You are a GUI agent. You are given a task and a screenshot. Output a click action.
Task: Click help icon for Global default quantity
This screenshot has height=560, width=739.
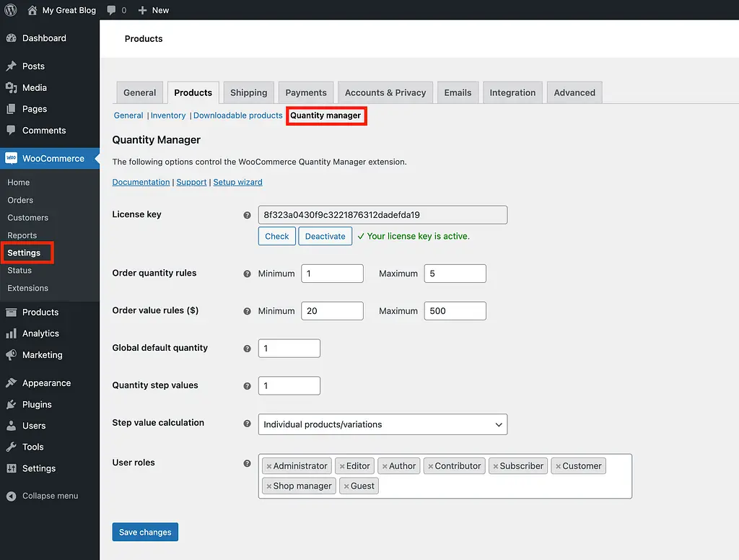[x=247, y=349]
